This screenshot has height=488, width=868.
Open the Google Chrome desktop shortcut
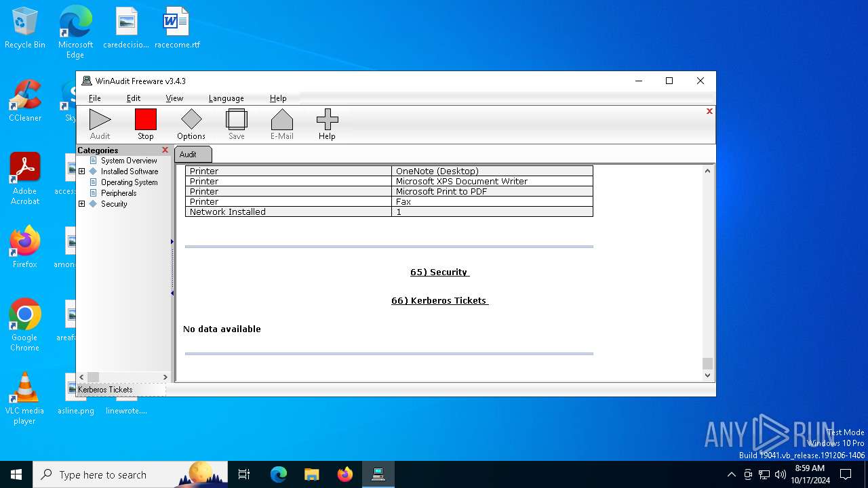pyautogui.click(x=25, y=325)
